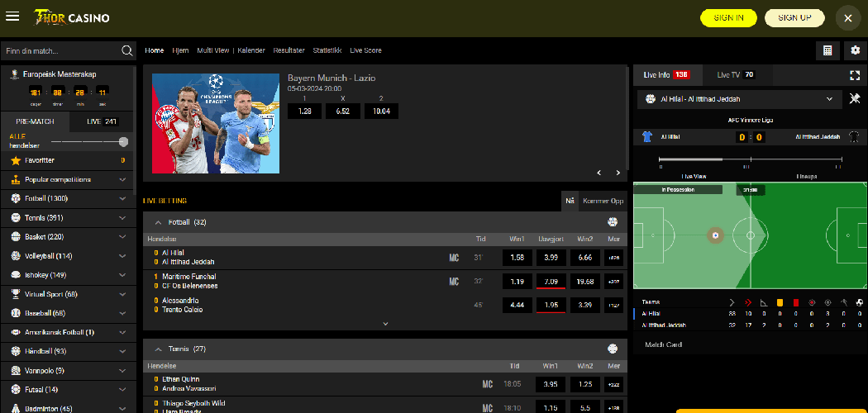Unpin the live match panel
The width and height of the screenshot is (868, 413).
855,98
